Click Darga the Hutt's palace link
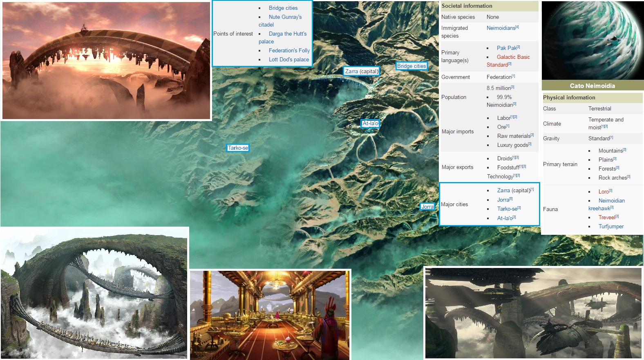Screen dimensions: 644x360 pyautogui.click(x=287, y=34)
